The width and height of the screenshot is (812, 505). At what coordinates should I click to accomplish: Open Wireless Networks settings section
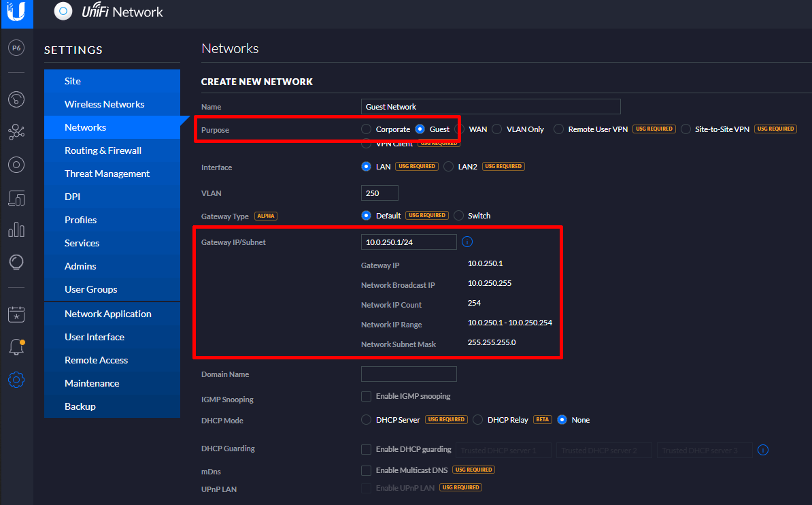(104, 104)
